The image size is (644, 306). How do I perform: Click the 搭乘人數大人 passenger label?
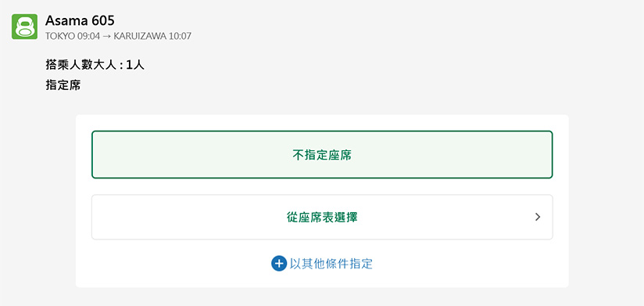click(82, 65)
